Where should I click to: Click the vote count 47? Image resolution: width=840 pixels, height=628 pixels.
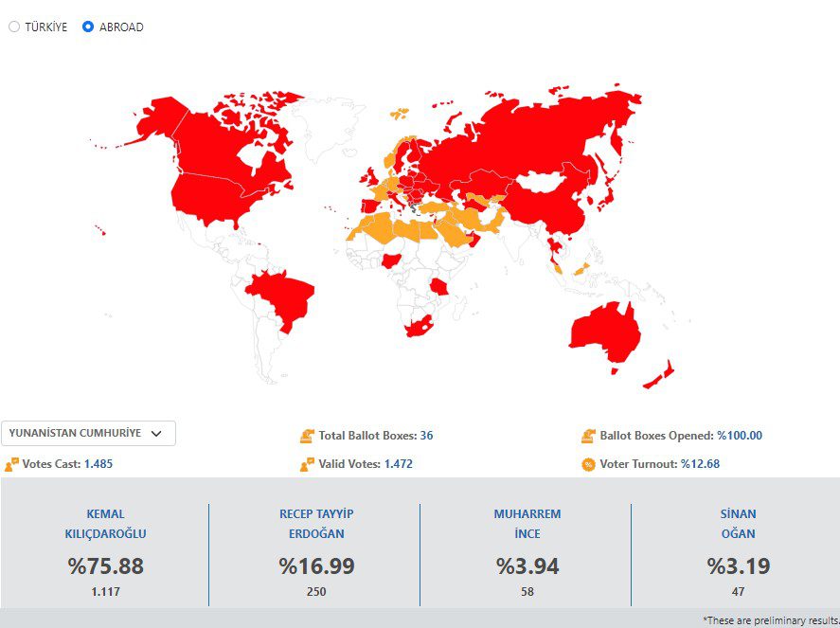point(739,592)
